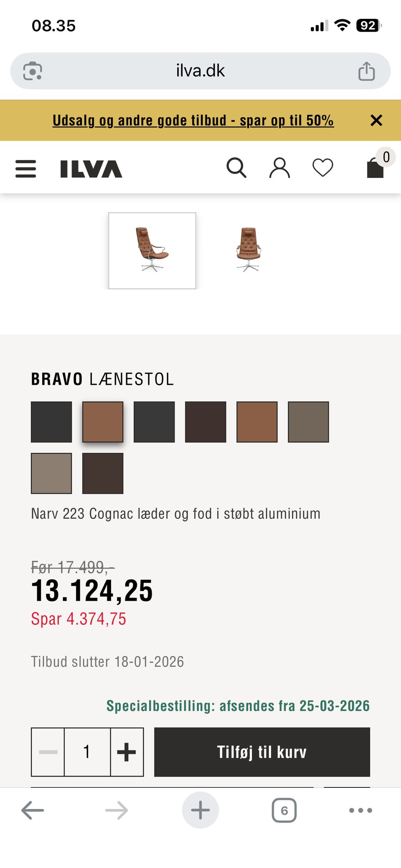Viewport: 401px width, 868px height.
Task: Increase quantity with the plus button
Action: (x=127, y=752)
